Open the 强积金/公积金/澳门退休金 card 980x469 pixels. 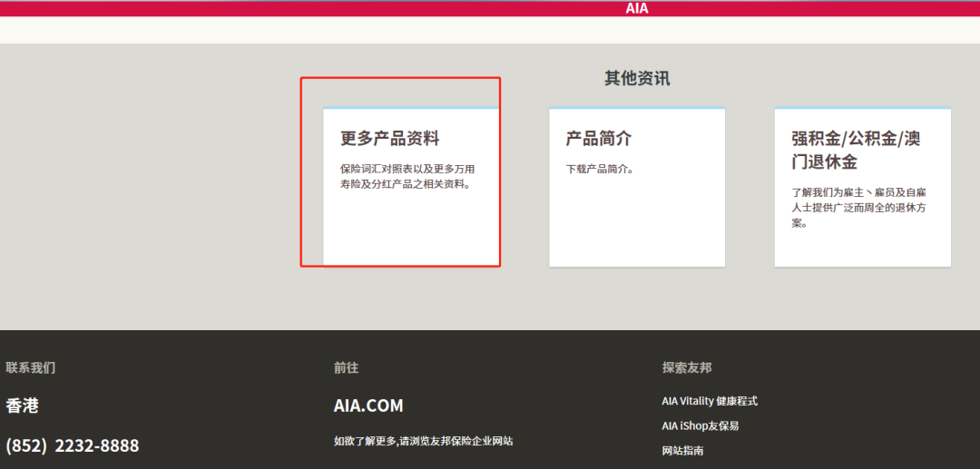click(863, 187)
